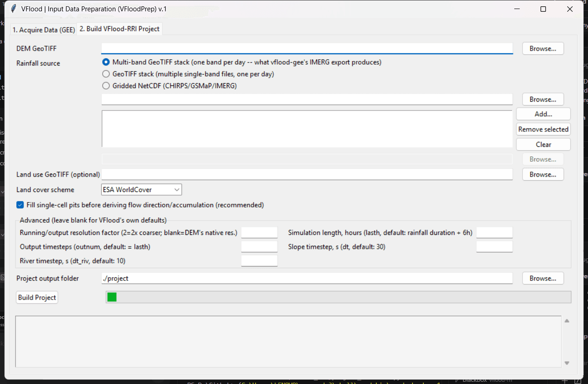
Task: Click the River timestep dt_riv field
Action: [259, 261]
